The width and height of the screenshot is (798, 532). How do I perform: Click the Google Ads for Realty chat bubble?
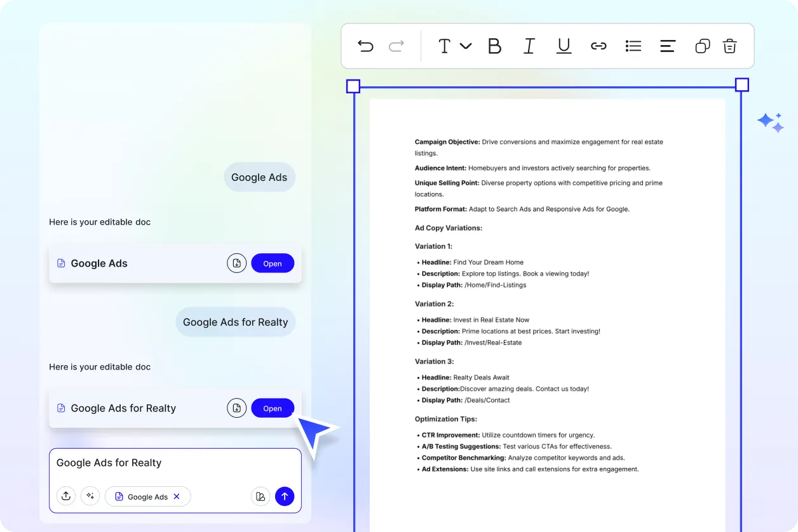click(236, 322)
